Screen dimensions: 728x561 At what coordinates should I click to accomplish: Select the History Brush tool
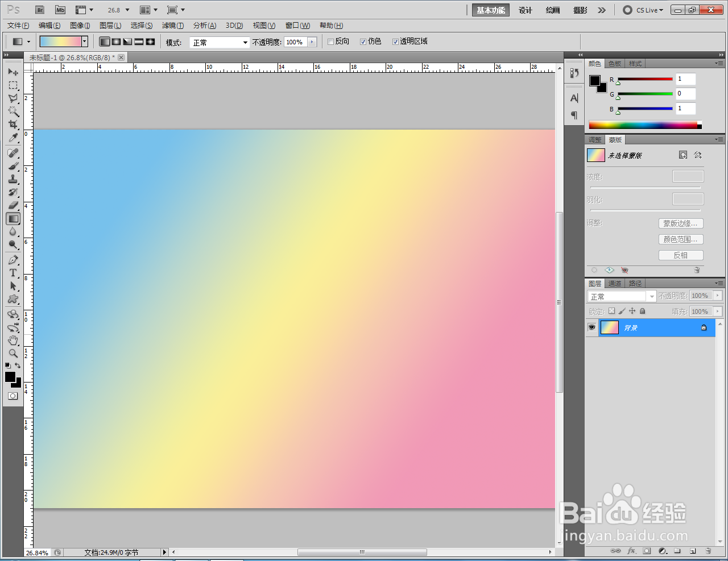coord(13,193)
